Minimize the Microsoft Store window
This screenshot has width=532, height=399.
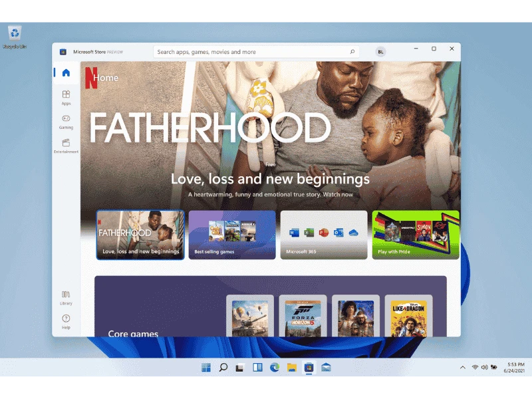(416, 49)
